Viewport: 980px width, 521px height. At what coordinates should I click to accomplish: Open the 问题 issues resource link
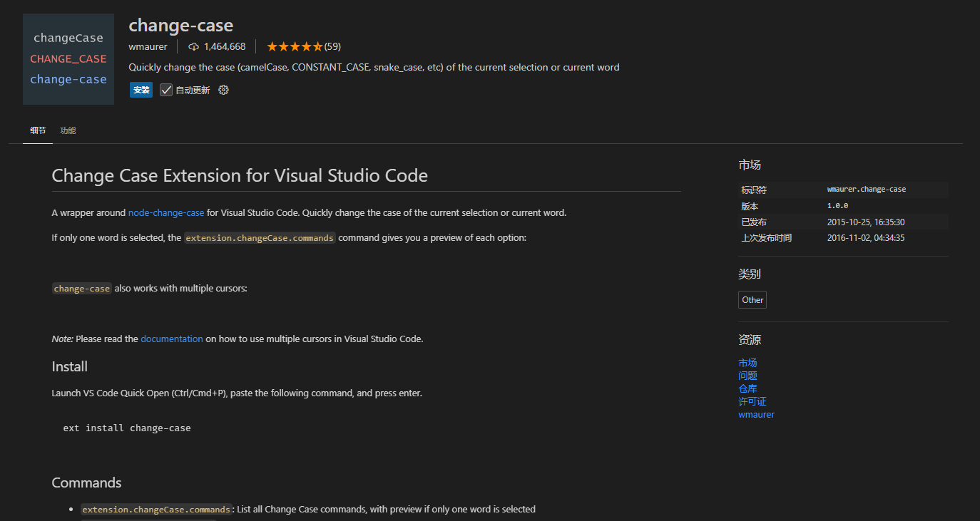click(747, 376)
